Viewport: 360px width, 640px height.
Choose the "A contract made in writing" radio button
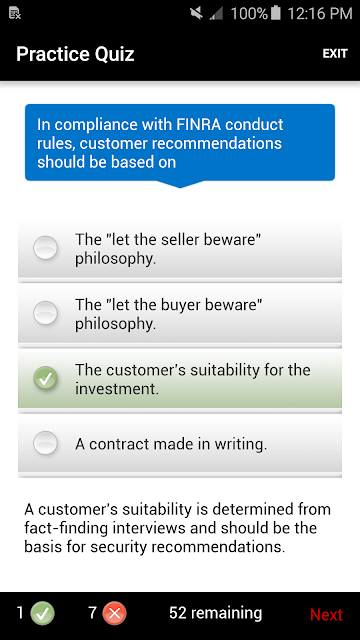(x=45, y=443)
